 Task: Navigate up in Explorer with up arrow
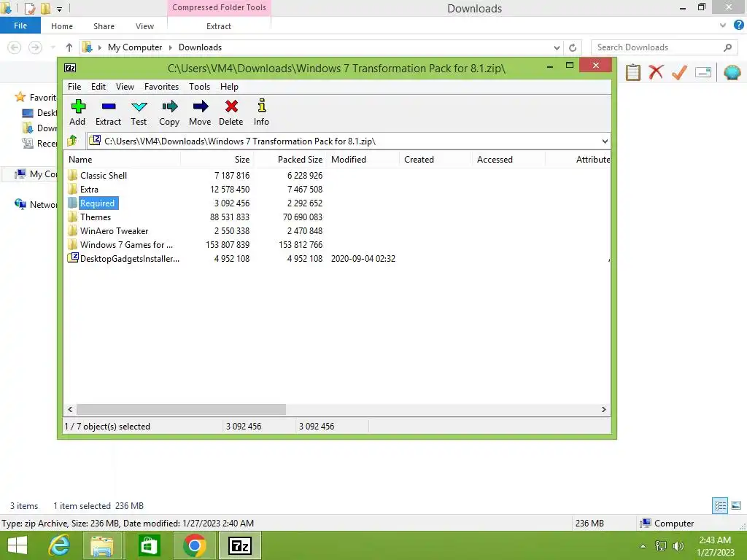click(x=69, y=47)
